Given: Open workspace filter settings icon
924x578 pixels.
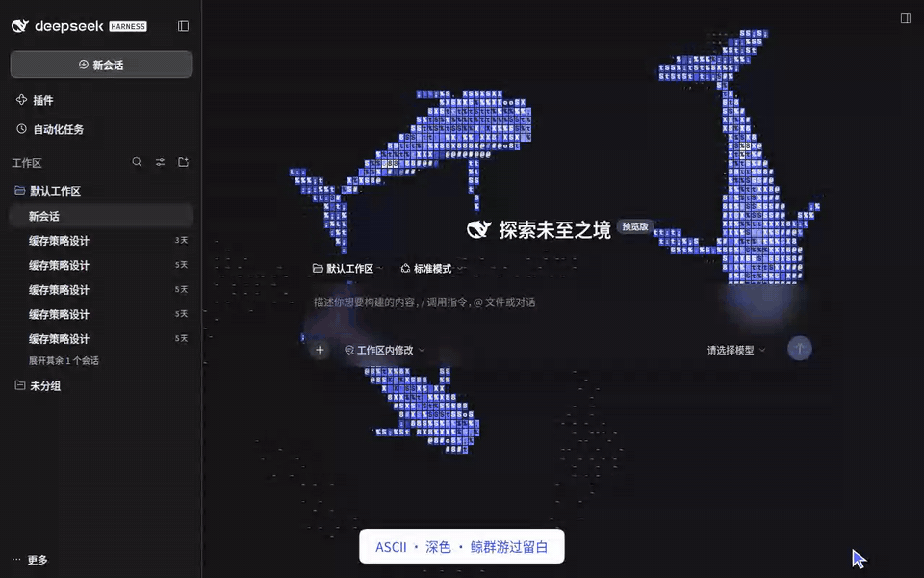Looking at the screenshot, I should coord(160,162).
